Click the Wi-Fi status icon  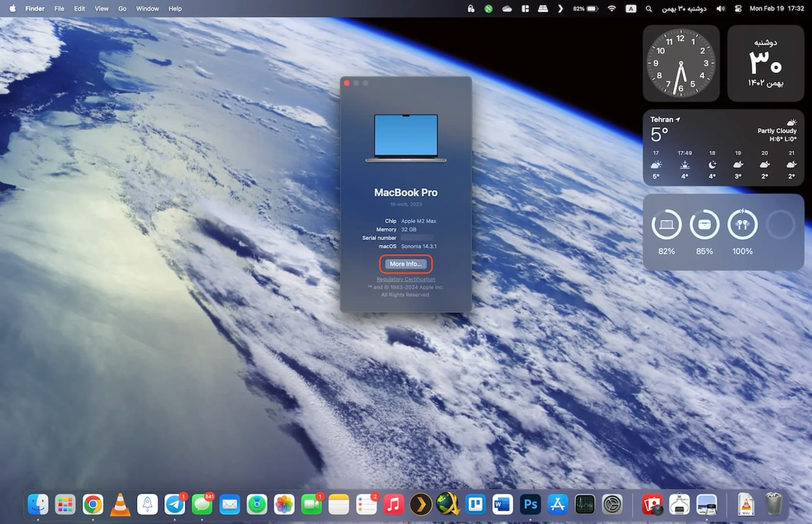click(612, 8)
